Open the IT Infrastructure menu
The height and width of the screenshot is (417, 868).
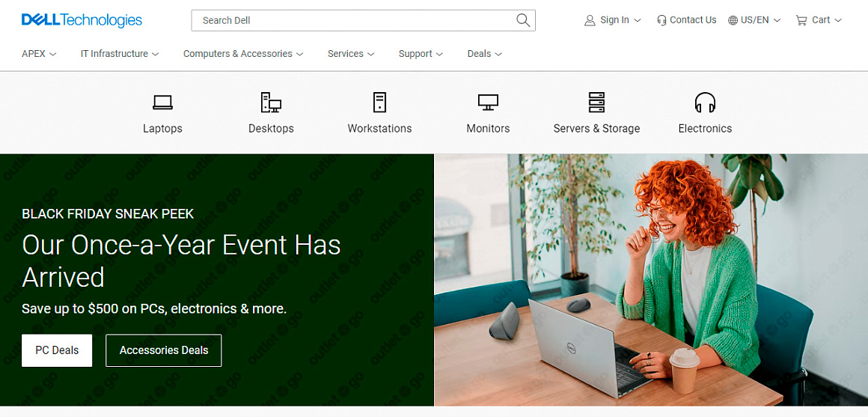pos(120,54)
